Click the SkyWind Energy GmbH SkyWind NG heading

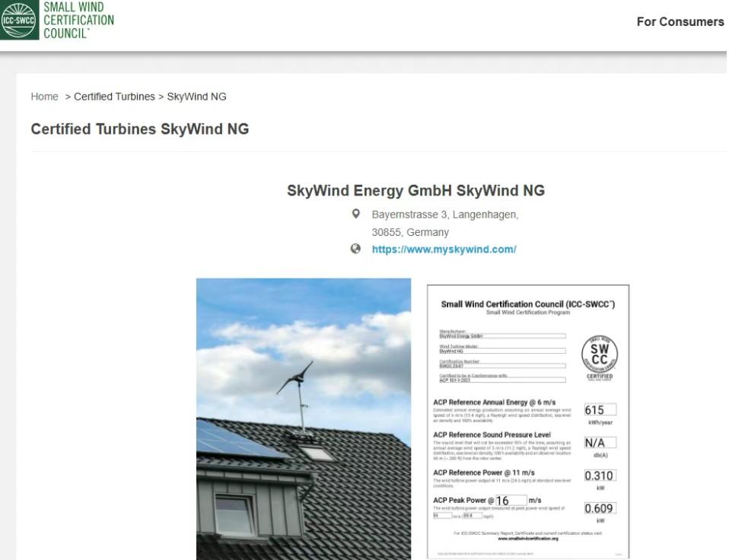click(x=415, y=190)
